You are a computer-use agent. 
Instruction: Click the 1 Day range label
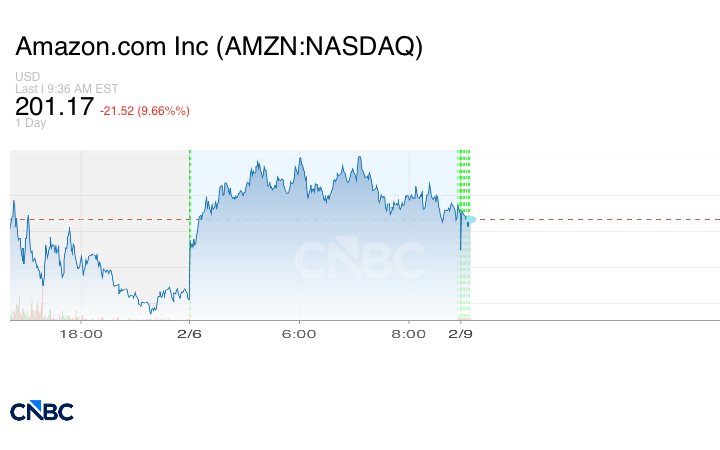click(31, 123)
